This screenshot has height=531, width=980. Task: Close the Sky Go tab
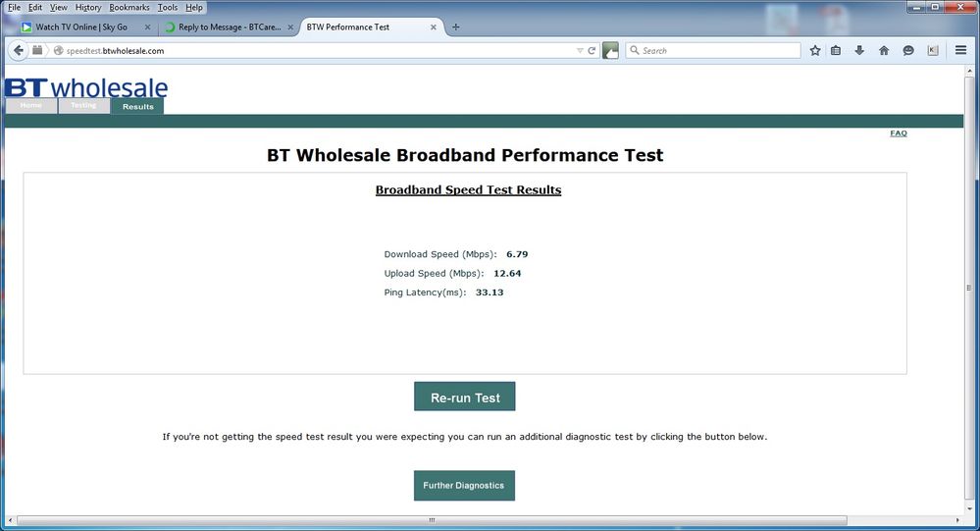(147, 27)
